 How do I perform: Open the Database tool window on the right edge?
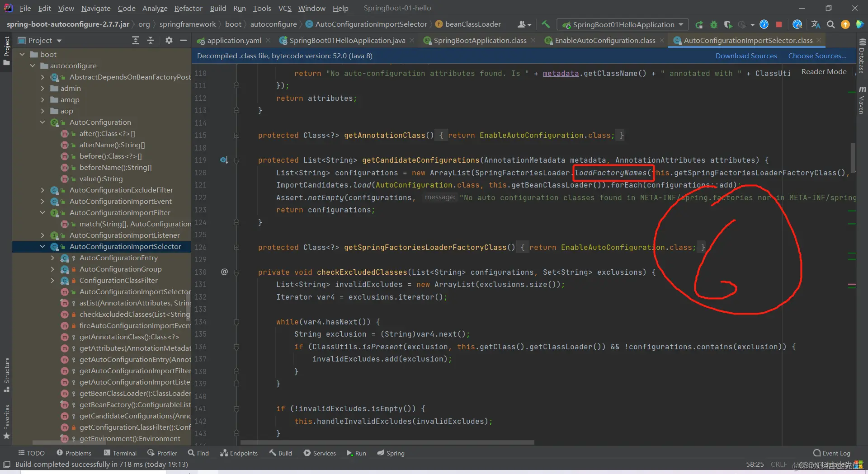coord(862,56)
